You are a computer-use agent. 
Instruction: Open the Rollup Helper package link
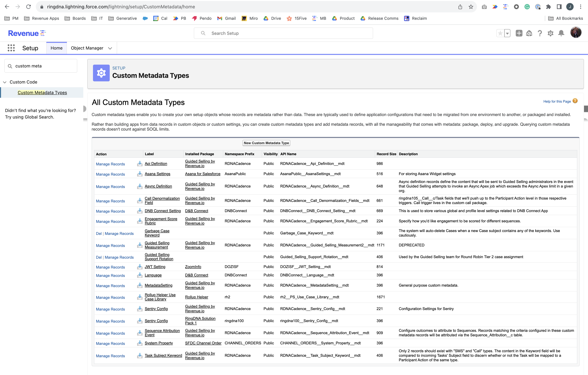click(197, 297)
